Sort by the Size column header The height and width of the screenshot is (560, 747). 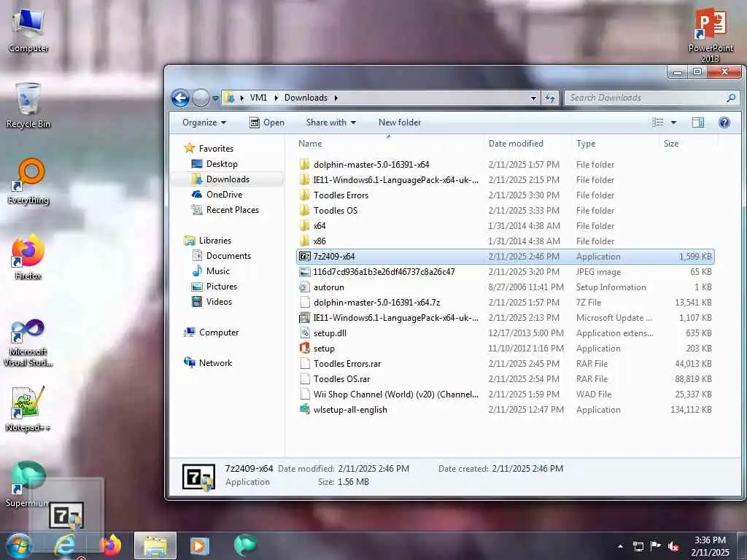tap(688, 144)
